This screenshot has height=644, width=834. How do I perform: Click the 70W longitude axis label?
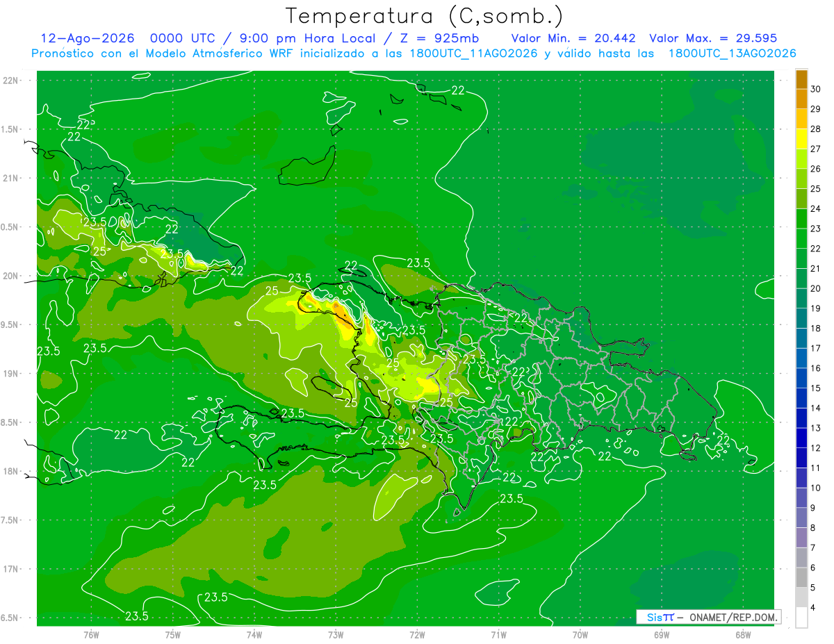click(x=580, y=635)
